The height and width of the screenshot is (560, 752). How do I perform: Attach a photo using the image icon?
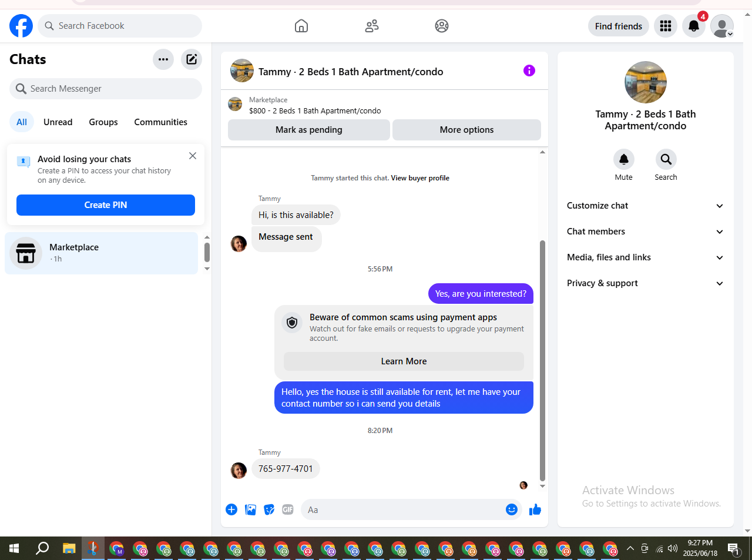pos(251,509)
